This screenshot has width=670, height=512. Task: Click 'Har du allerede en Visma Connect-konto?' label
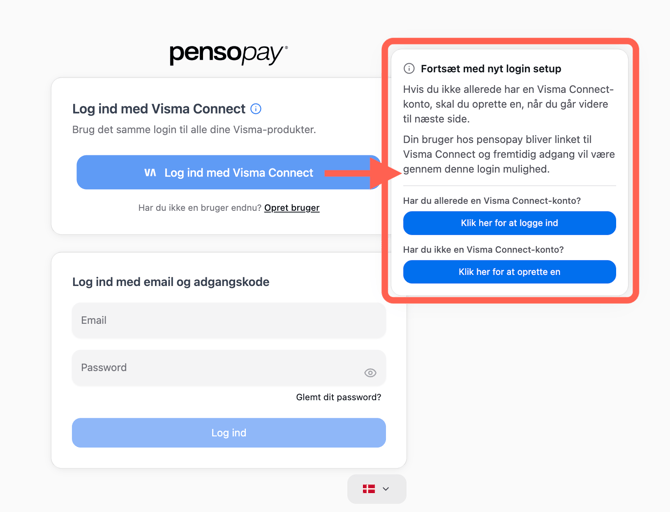pyautogui.click(x=492, y=201)
